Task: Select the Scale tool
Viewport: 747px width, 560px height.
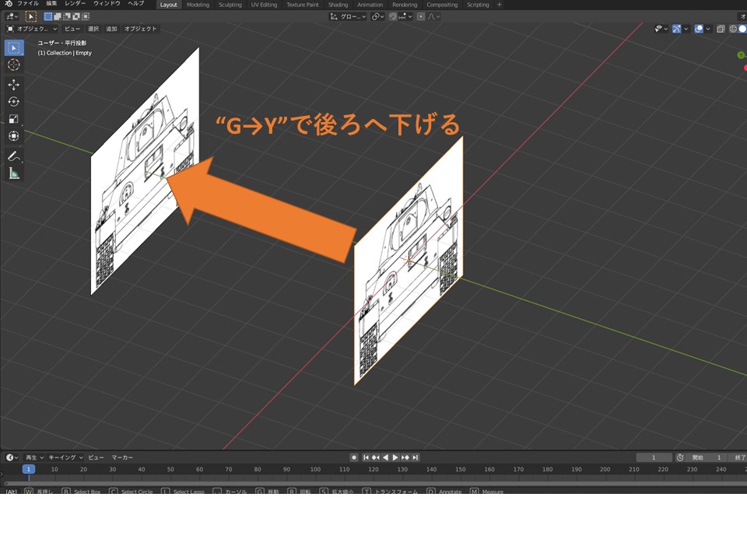Action: [x=14, y=118]
